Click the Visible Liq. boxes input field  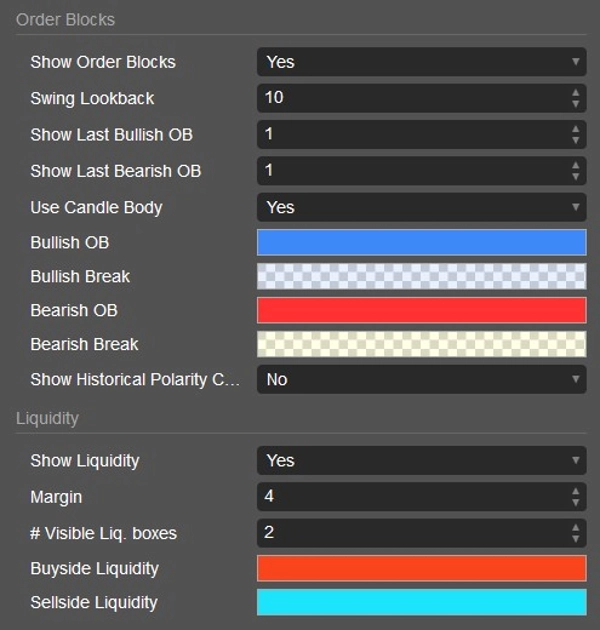pyautogui.click(x=410, y=532)
